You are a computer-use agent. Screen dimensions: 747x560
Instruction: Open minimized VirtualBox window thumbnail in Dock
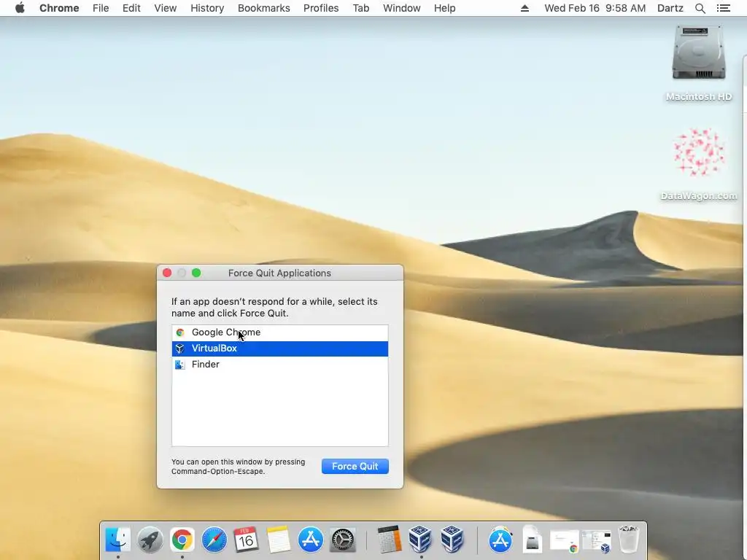click(x=597, y=542)
